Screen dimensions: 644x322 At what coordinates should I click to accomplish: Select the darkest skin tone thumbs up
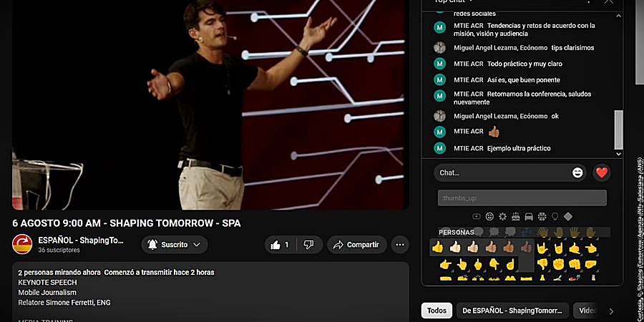click(x=526, y=248)
